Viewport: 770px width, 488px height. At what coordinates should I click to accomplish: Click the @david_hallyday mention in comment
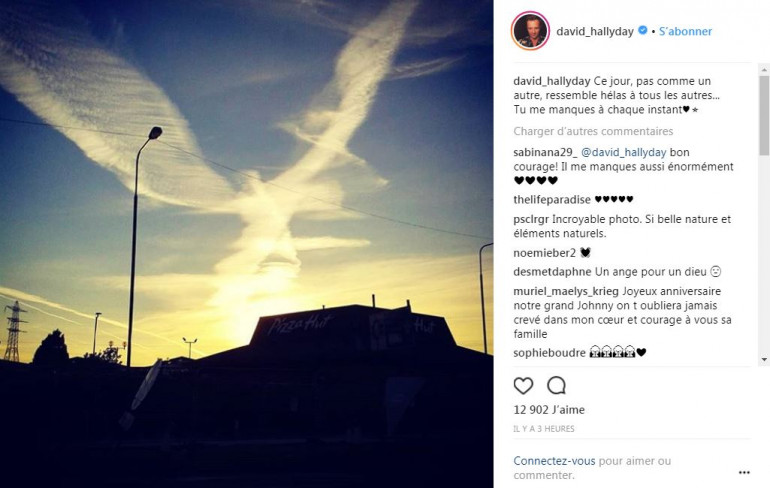(624, 152)
